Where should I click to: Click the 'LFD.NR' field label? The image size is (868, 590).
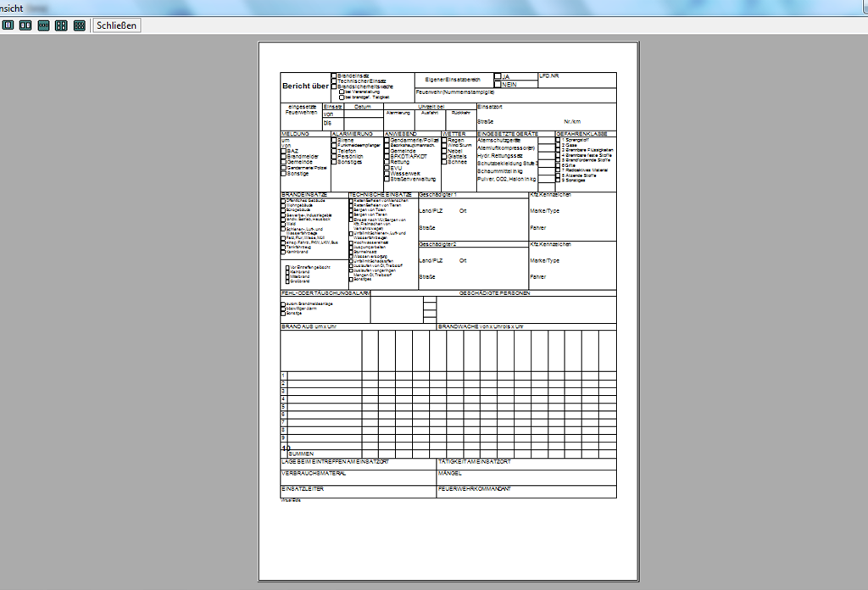point(549,75)
